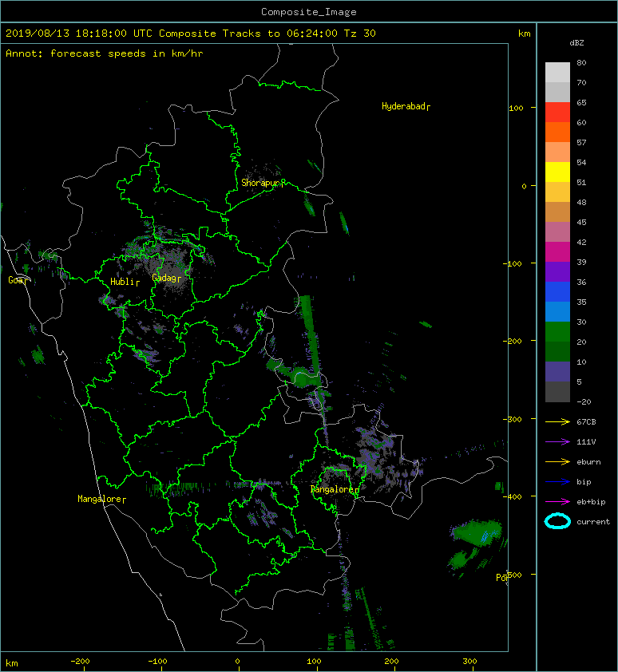Screen dimensions: 618x672
Task: Click the Composite_Image window title
Action: pyautogui.click(x=309, y=12)
